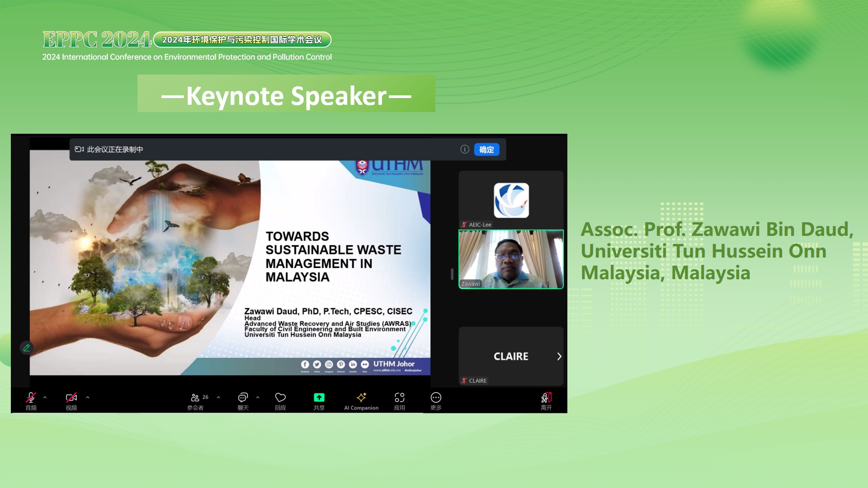868x488 pixels.
Task: Click the Pinterest icon on the slide
Action: [x=341, y=364]
